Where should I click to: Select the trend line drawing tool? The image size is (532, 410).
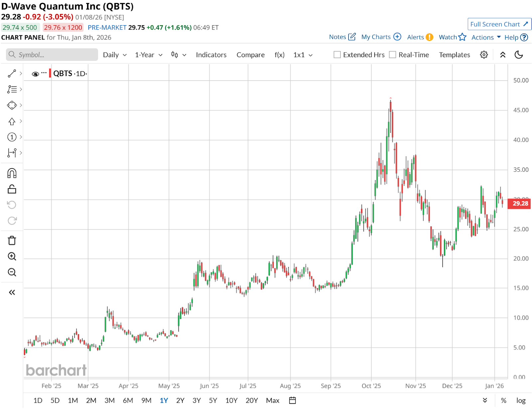12,73
